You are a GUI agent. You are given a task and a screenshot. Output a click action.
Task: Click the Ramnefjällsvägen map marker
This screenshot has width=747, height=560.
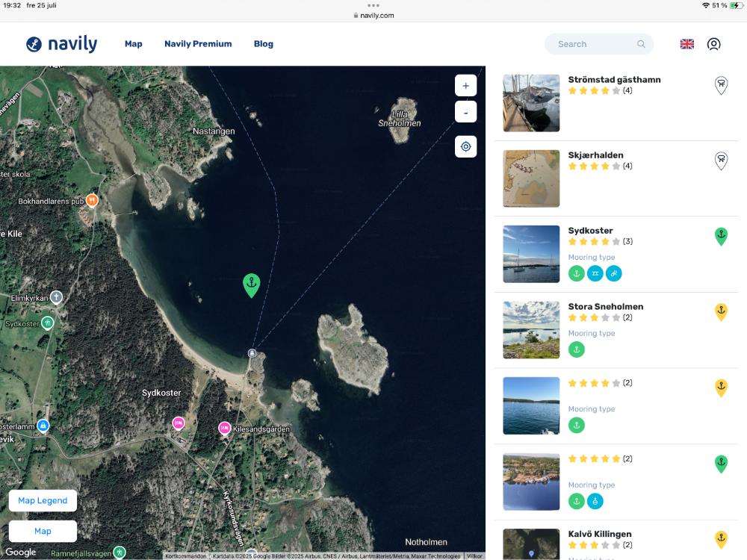120,553
